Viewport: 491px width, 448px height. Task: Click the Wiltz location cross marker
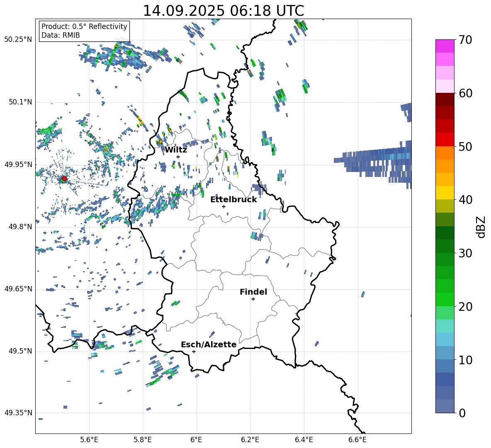(x=178, y=157)
